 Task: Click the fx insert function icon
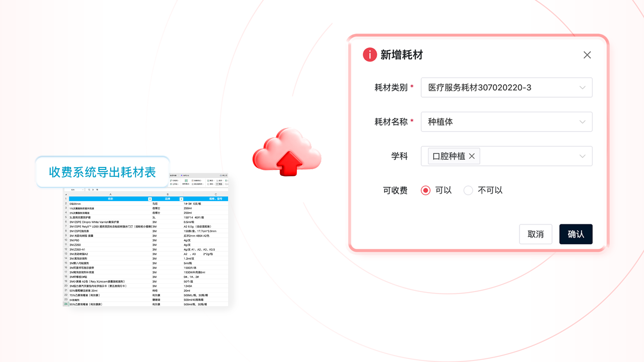pos(93,190)
